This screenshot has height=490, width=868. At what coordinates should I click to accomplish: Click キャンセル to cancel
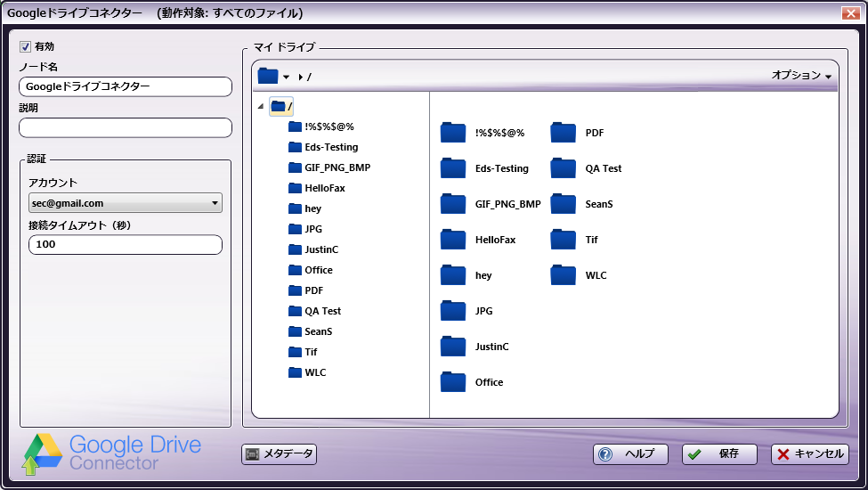point(809,454)
